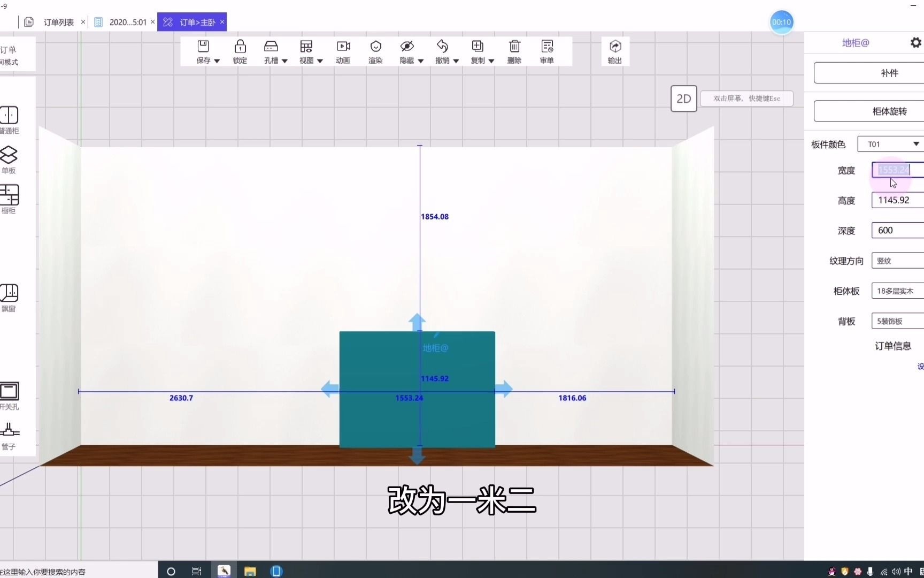Screen dimensions: 924x578
Task: Open the 板件颜色 T01 dropdown
Action: pos(891,144)
